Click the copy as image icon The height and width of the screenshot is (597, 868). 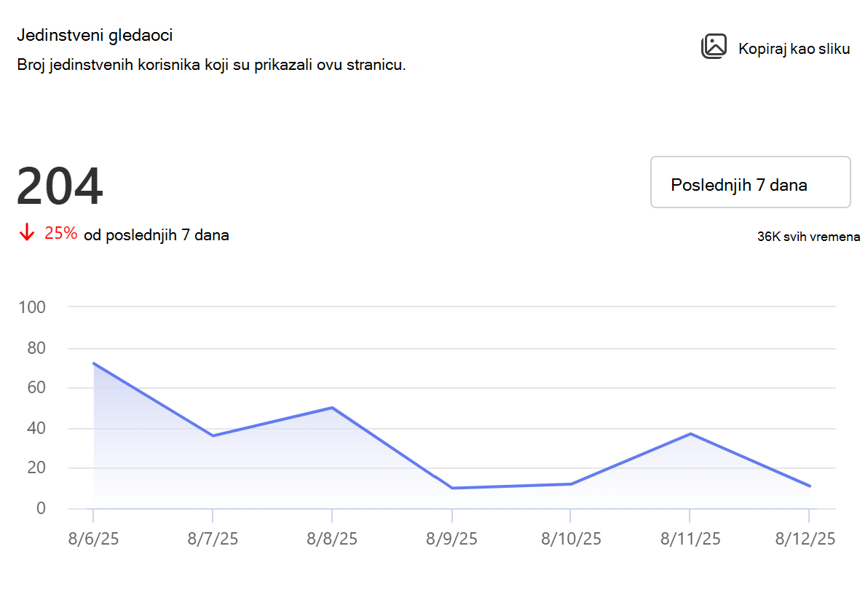(714, 47)
